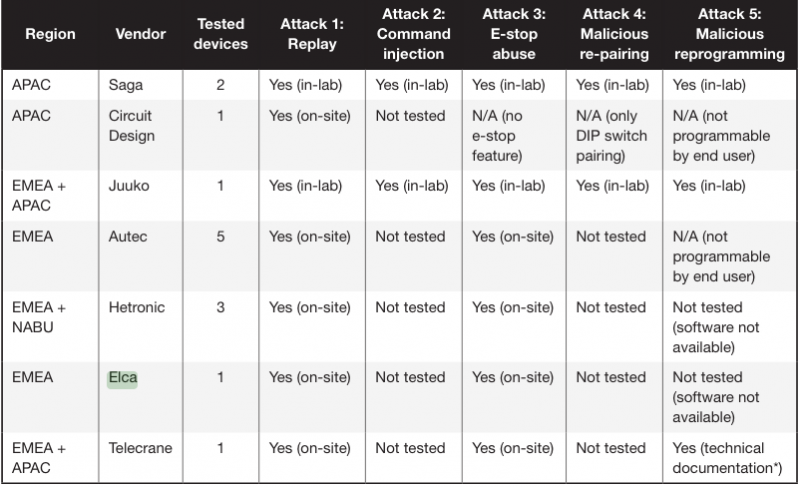Click Autec's tested devices count 5

click(221, 237)
